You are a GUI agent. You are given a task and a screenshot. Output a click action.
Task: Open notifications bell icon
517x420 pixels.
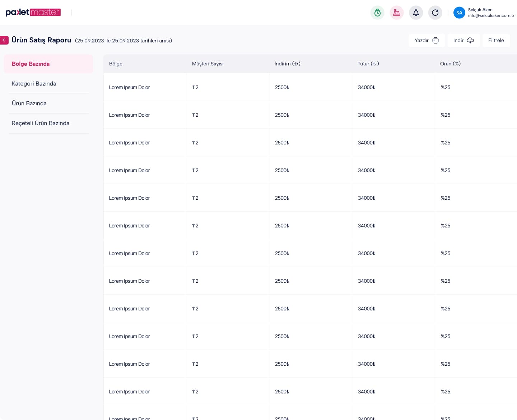[x=416, y=13]
